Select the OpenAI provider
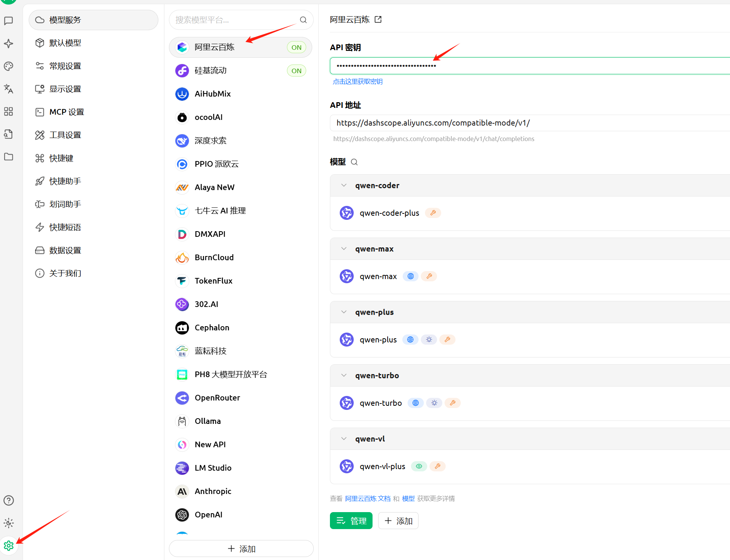 241,515
